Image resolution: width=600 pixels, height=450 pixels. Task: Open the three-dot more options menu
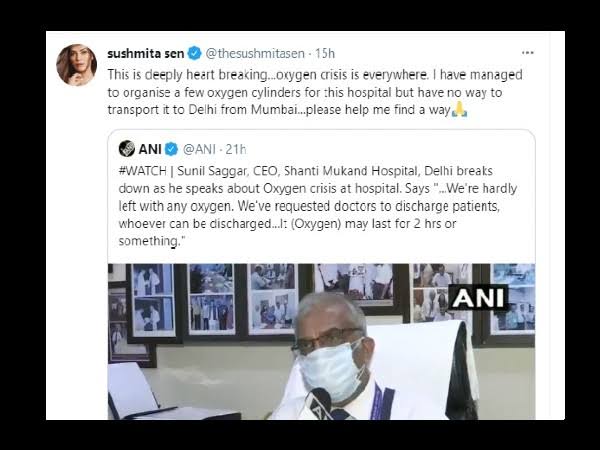pyautogui.click(x=528, y=53)
